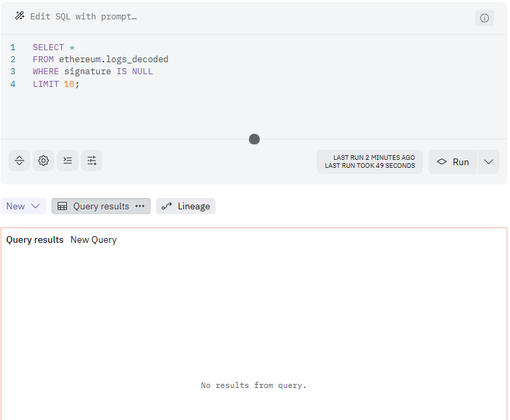The width and height of the screenshot is (510, 420).
Task: Click 'No results from query.' message
Action: tap(254, 385)
